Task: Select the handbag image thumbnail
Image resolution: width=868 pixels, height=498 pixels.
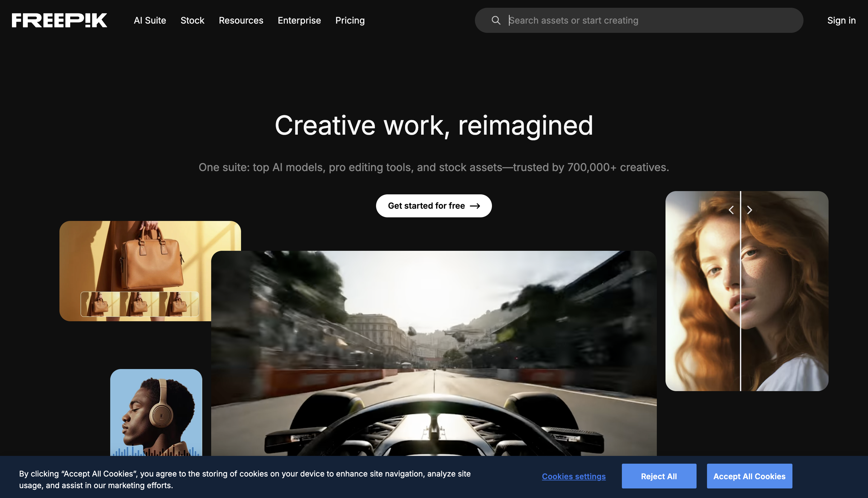Action: [x=151, y=270]
